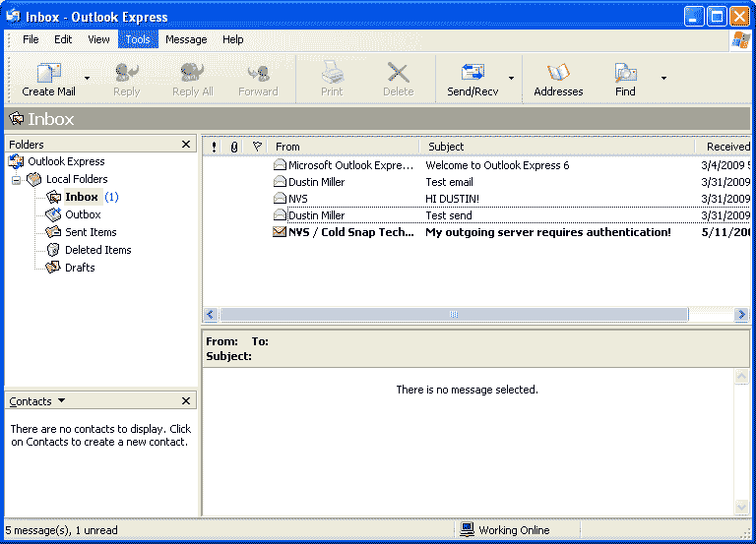The height and width of the screenshot is (544, 756).
Task: Open the Edit menu
Action: point(63,39)
